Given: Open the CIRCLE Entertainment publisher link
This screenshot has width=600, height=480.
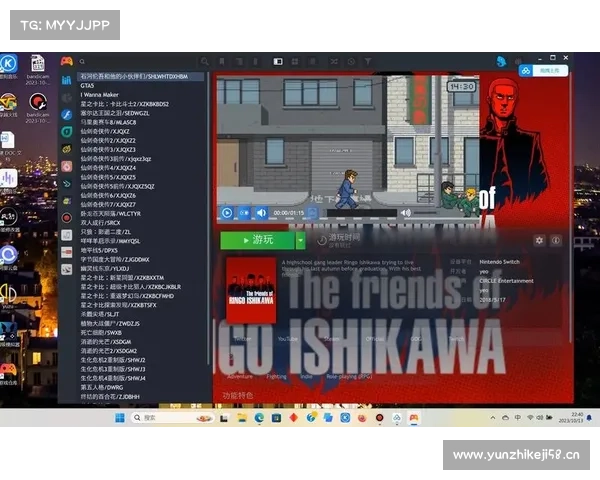Looking at the screenshot, I should pyautogui.click(x=506, y=281).
